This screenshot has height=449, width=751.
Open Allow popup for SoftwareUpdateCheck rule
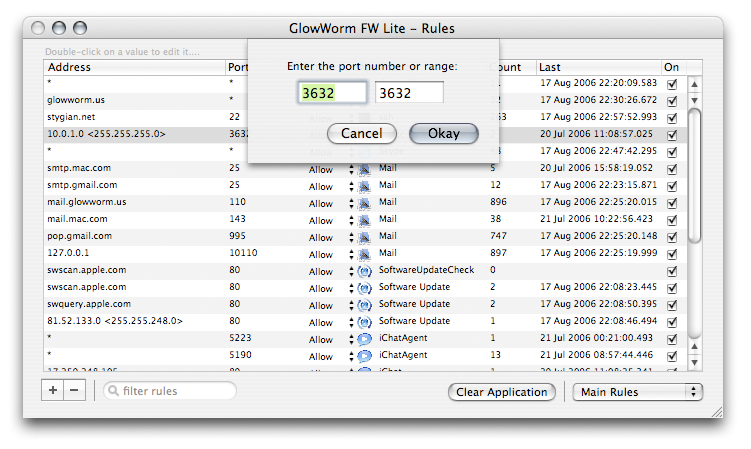[331, 272]
